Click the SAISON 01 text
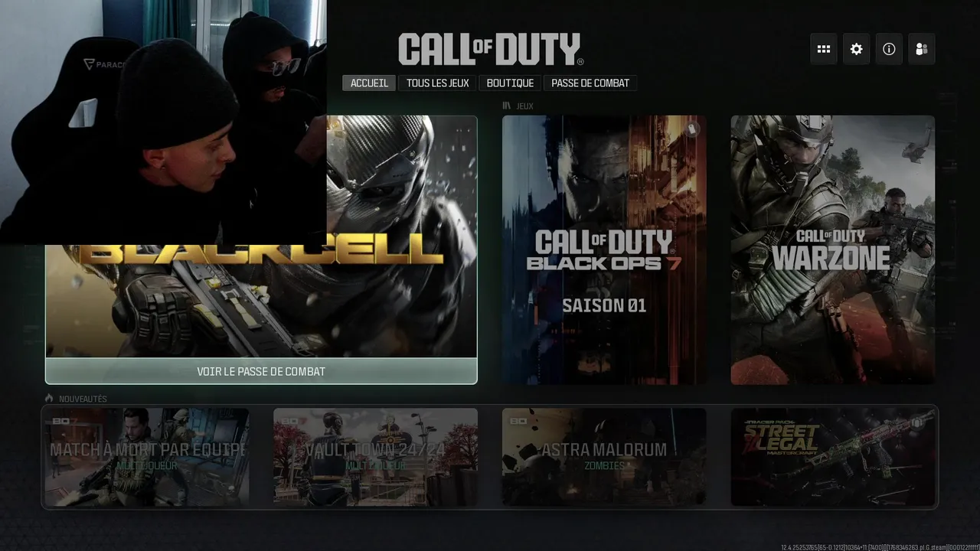 pos(604,305)
